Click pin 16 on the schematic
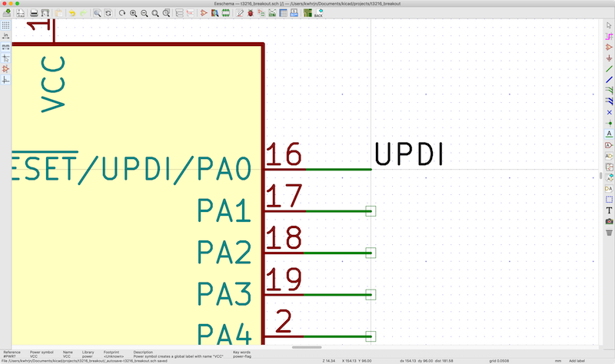615x364 pixels. pos(284,154)
